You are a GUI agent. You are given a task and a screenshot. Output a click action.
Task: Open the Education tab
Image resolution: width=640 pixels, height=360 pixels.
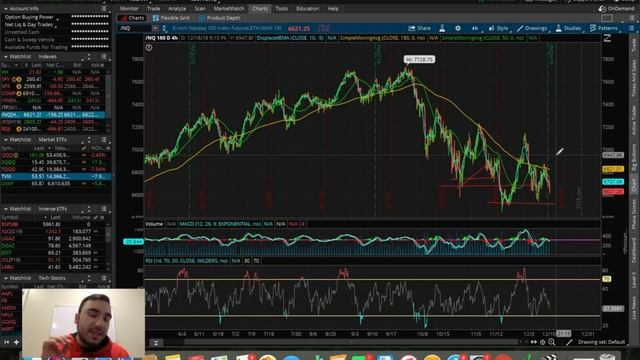(x=307, y=9)
